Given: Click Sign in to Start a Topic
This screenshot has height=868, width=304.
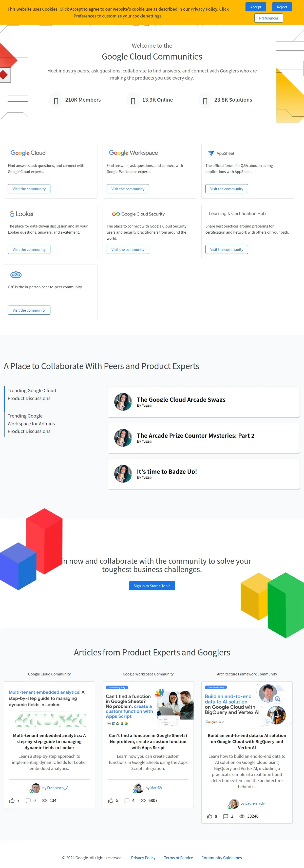Looking at the screenshot, I should [x=152, y=586].
